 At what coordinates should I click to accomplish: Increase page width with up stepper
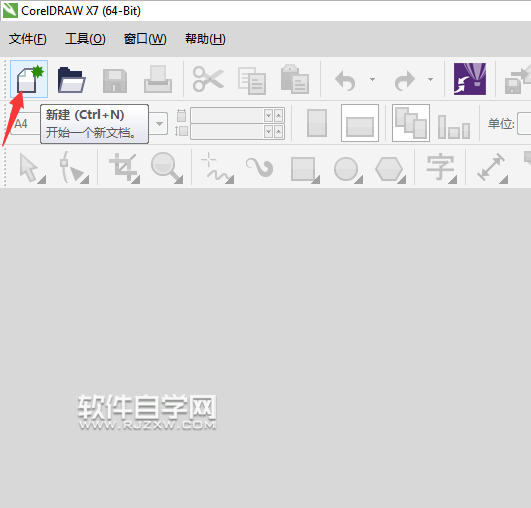(278, 116)
